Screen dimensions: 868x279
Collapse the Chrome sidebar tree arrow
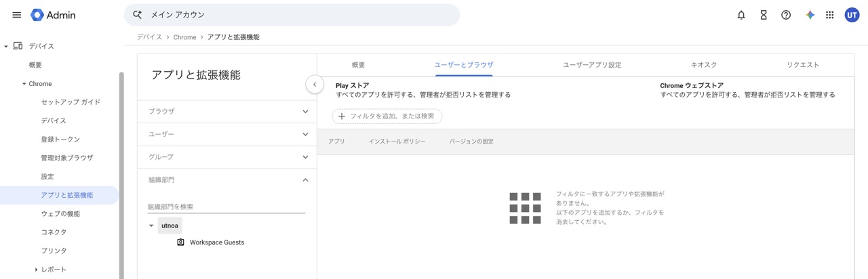pyautogui.click(x=24, y=84)
